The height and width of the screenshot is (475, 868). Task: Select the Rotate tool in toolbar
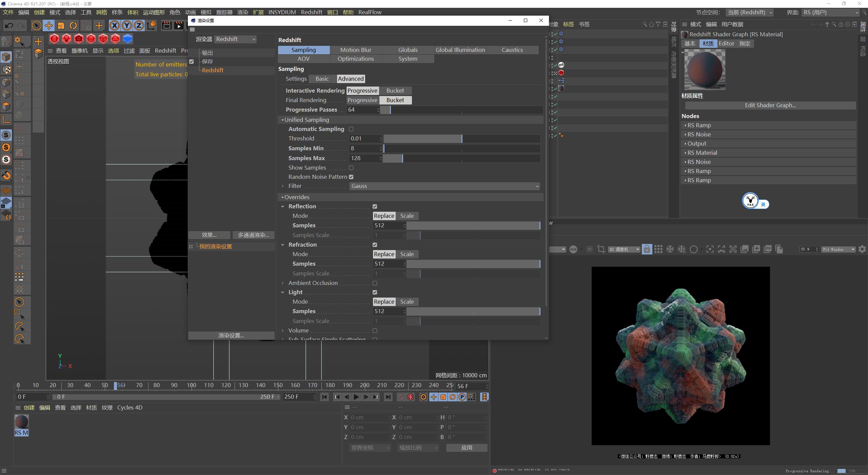(x=73, y=25)
